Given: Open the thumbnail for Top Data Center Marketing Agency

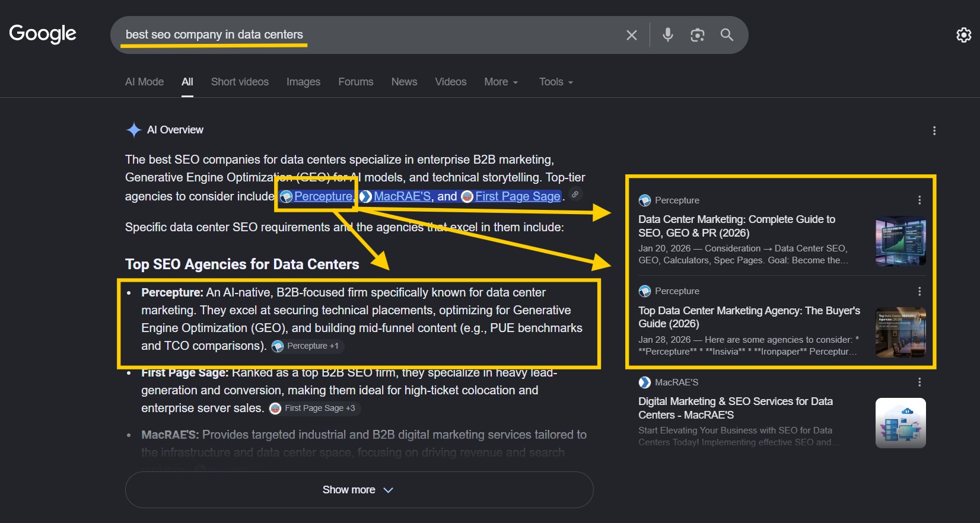Looking at the screenshot, I should pyautogui.click(x=901, y=332).
